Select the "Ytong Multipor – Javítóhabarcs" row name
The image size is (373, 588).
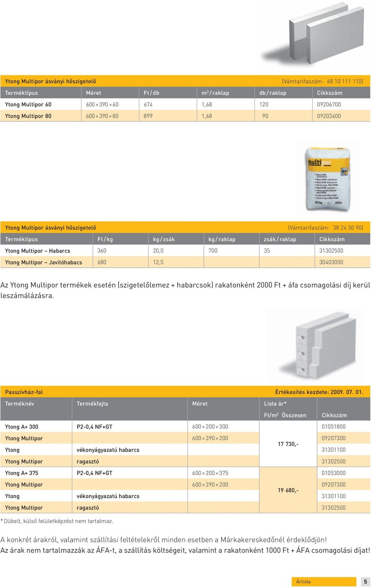click(x=44, y=262)
